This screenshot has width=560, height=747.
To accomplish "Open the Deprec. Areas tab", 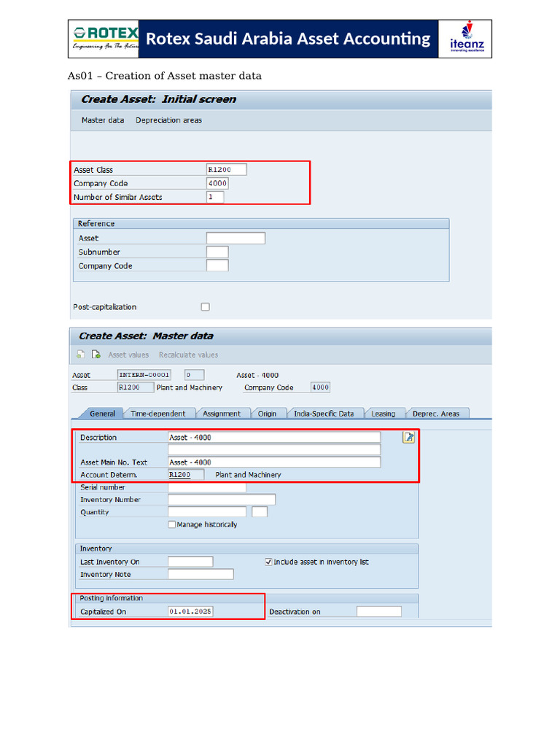I will [x=436, y=414].
